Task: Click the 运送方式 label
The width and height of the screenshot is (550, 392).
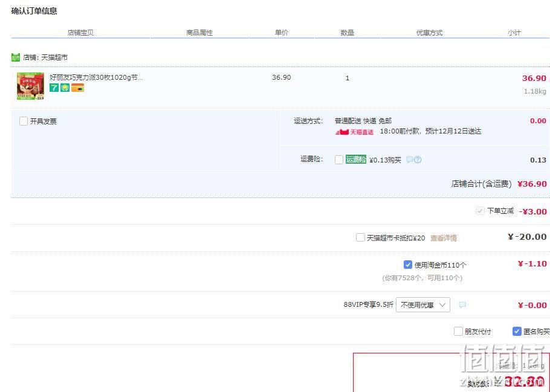Action: 308,121
